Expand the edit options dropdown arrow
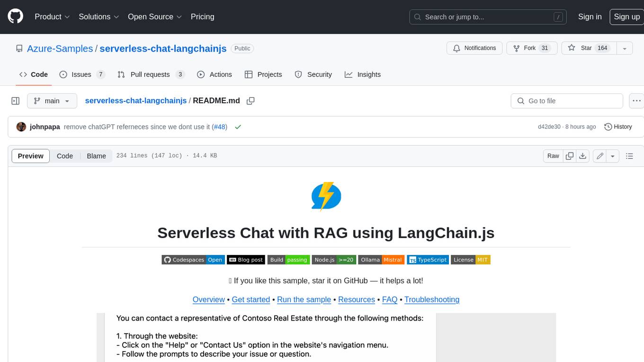This screenshot has width=644, height=362. (613, 156)
